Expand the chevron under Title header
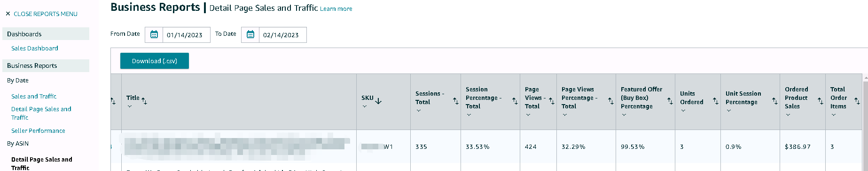 pos(130,106)
